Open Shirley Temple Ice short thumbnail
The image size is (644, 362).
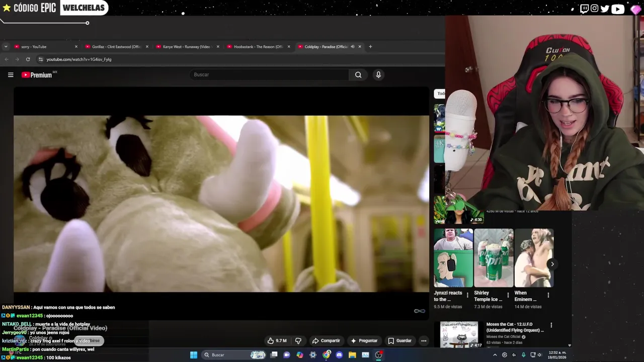pyautogui.click(x=494, y=258)
